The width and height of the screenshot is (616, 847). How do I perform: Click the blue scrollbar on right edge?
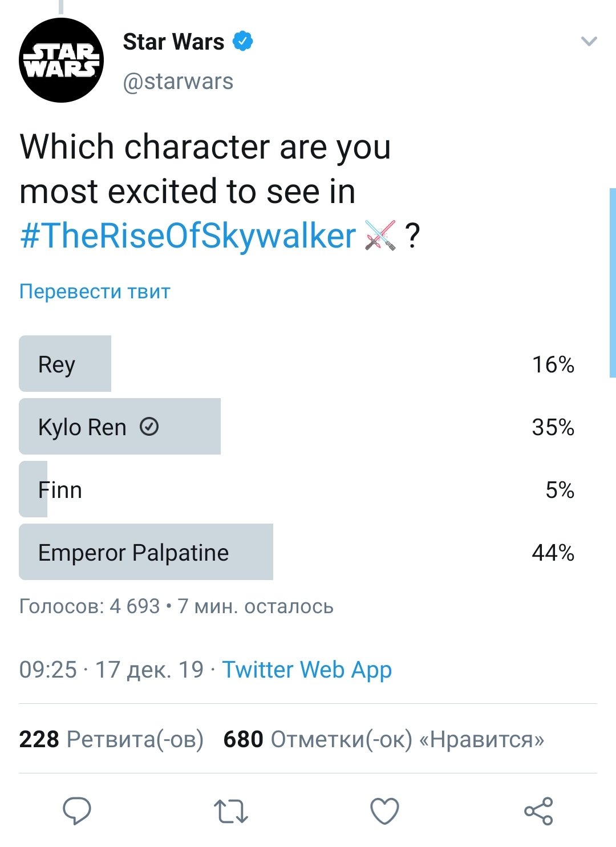613,282
